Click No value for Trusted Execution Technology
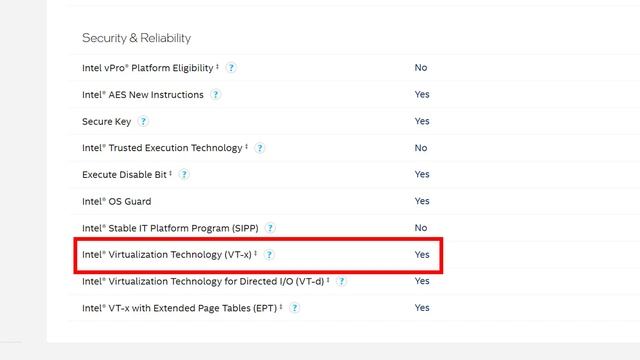The width and height of the screenshot is (640, 360). pos(421,148)
